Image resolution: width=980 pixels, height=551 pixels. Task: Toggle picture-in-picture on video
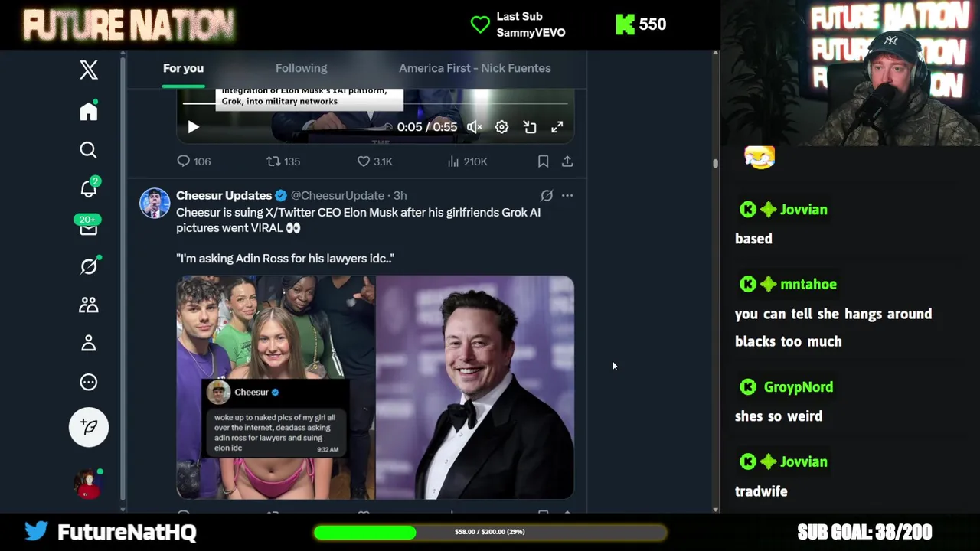(x=530, y=127)
